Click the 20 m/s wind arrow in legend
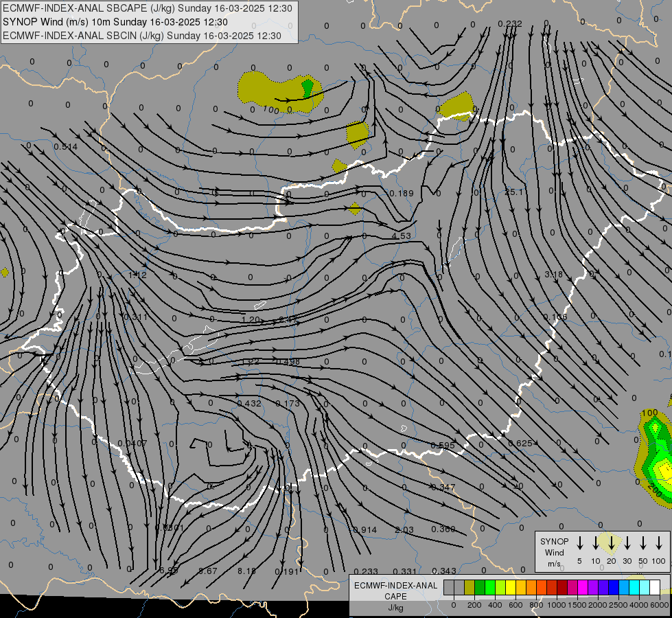This screenshot has height=618, width=672. pyautogui.click(x=612, y=543)
